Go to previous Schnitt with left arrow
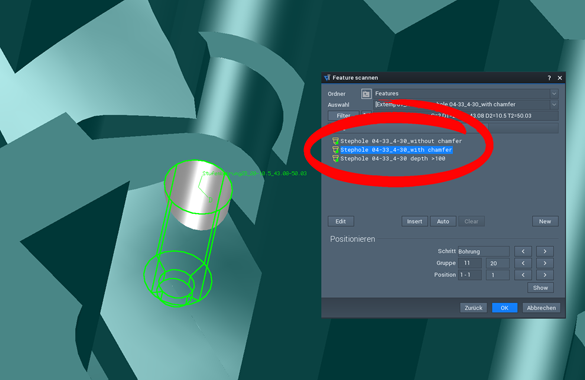The image size is (585, 380). [523, 251]
